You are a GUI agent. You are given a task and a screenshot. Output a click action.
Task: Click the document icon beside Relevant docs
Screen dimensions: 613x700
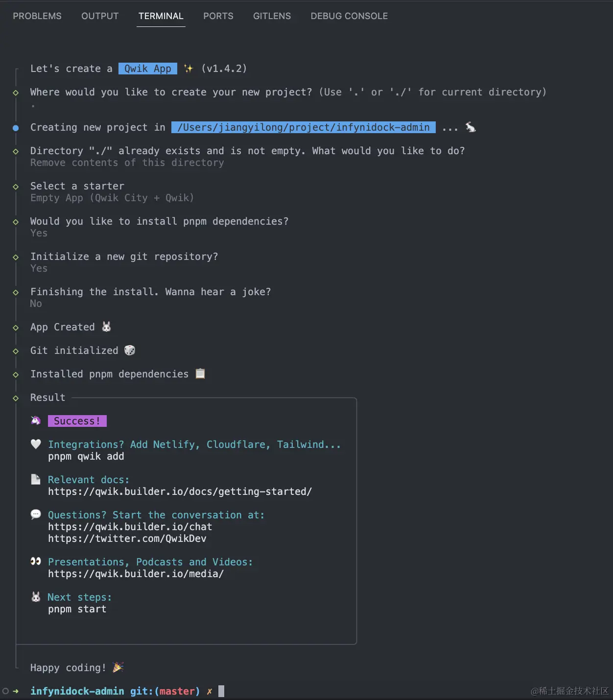coord(36,479)
